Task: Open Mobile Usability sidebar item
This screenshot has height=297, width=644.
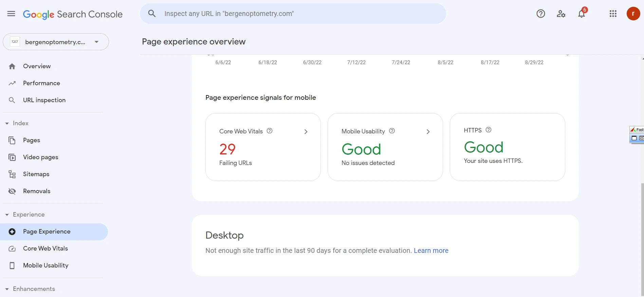Action: (x=46, y=265)
